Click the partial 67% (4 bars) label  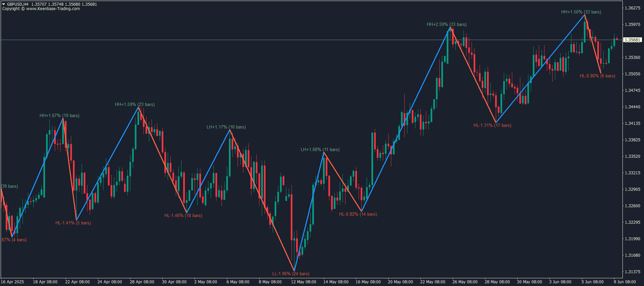[x=14, y=240]
